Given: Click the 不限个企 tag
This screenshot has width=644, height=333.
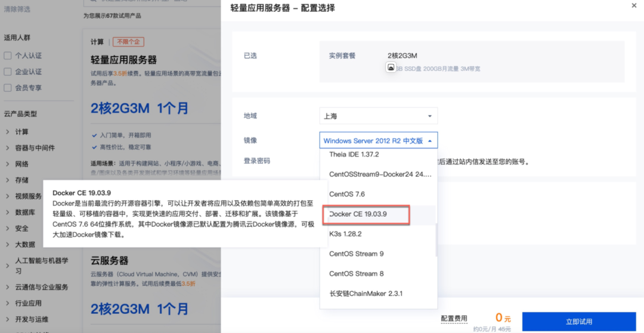Looking at the screenshot, I should [129, 42].
